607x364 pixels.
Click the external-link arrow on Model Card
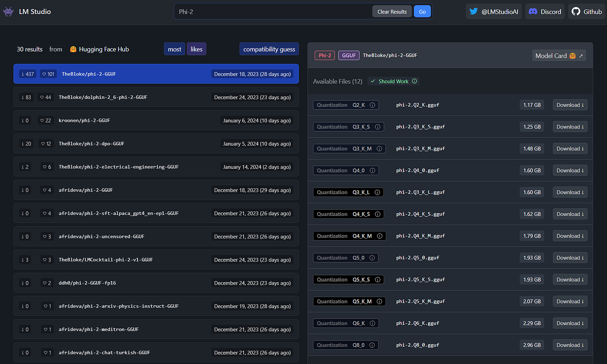(x=581, y=56)
